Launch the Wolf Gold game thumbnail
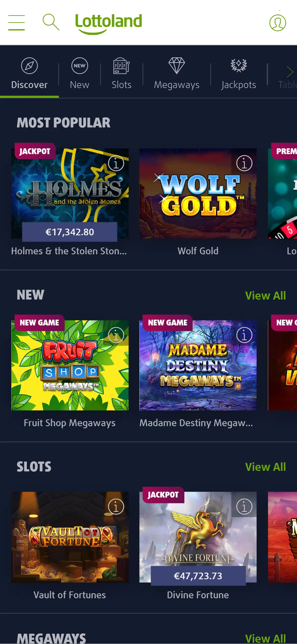The image size is (297, 644). pyautogui.click(x=198, y=194)
